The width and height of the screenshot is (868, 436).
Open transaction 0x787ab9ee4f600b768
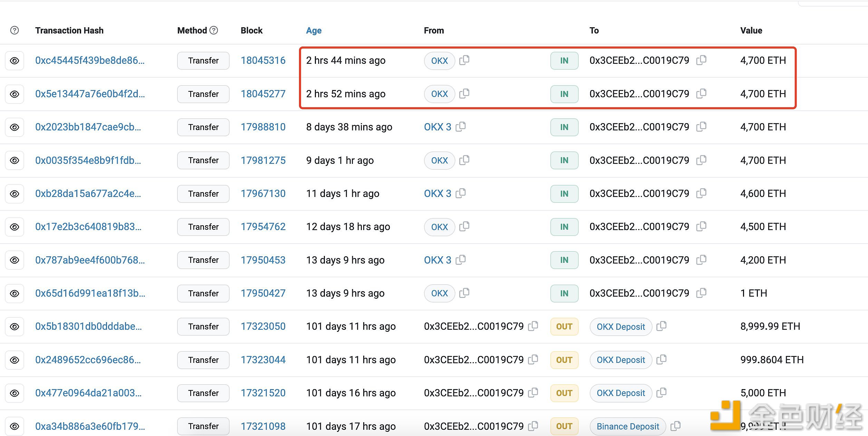(90, 260)
